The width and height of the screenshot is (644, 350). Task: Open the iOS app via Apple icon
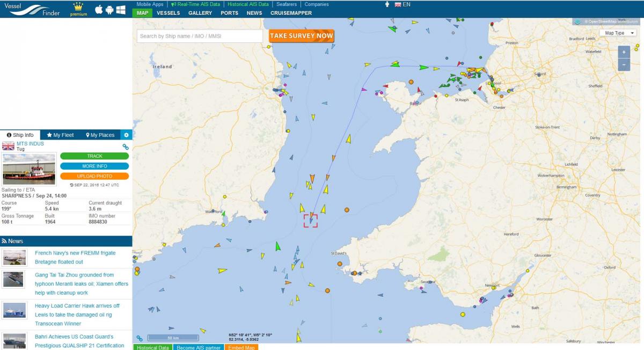(99, 10)
